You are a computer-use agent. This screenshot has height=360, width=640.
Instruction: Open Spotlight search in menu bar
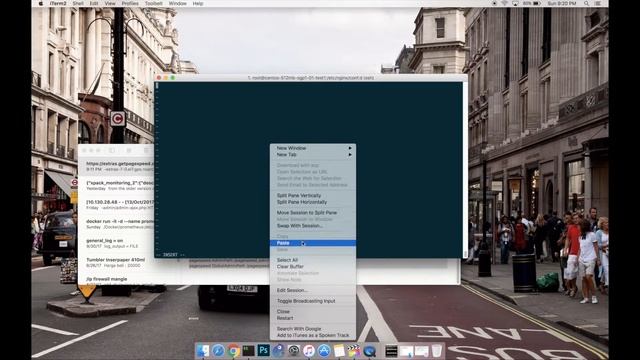(586, 3)
